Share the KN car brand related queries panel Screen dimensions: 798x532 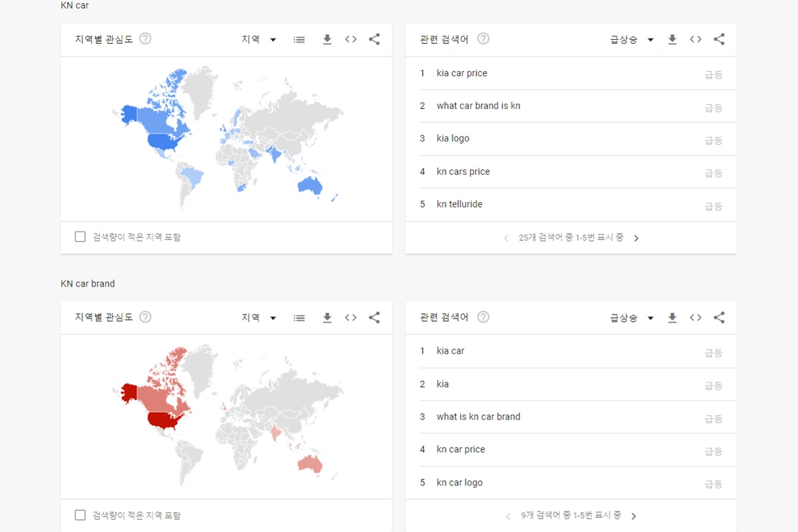pyautogui.click(x=719, y=318)
